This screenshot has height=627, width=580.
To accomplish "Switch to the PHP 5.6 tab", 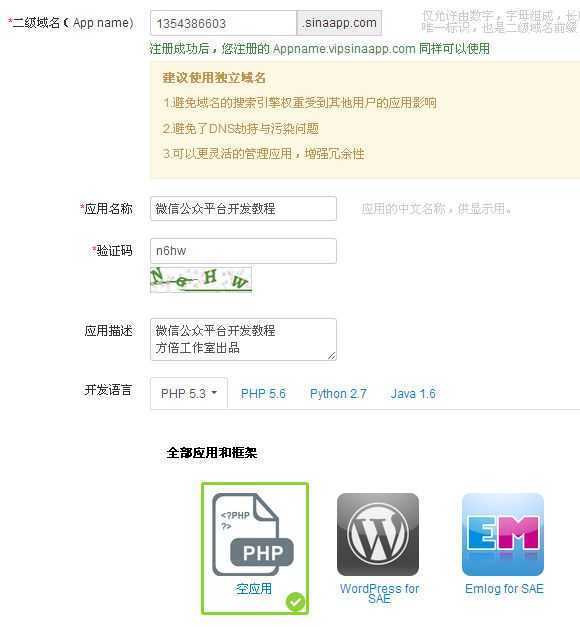I will (x=263, y=393).
